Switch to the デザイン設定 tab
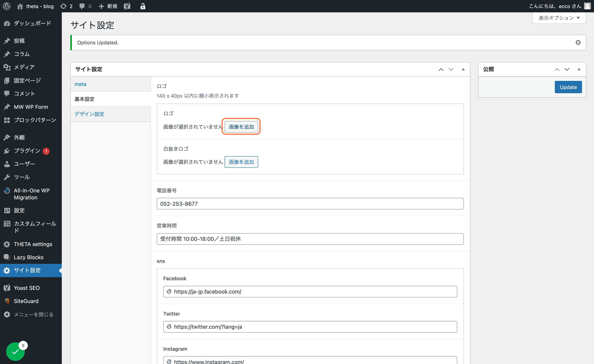 (x=111, y=114)
